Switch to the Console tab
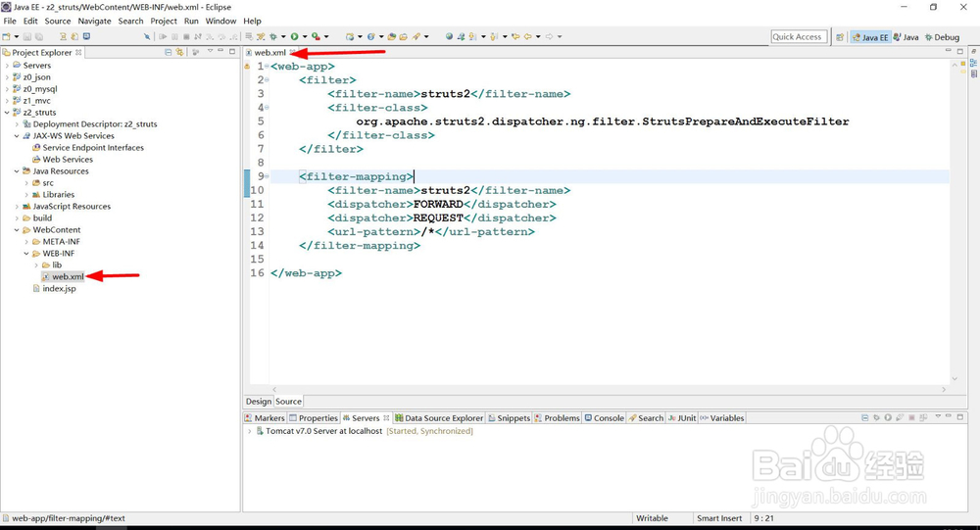This screenshot has height=530, width=980. (604, 418)
